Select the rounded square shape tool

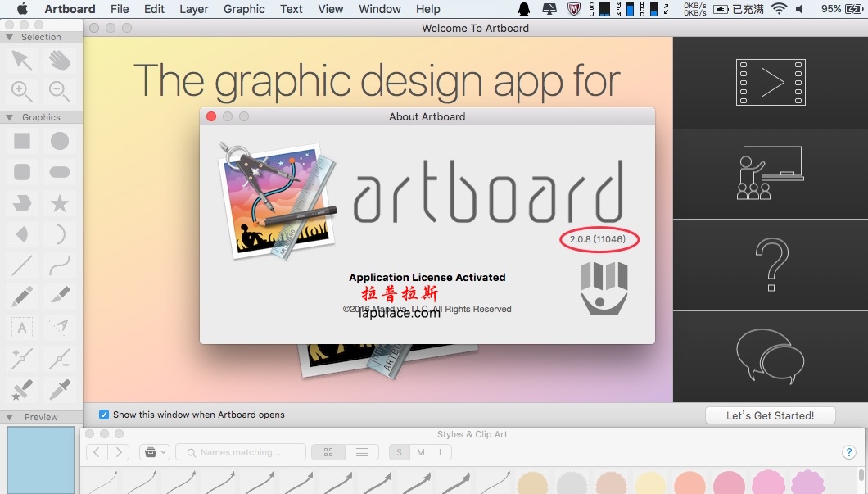pos(22,172)
